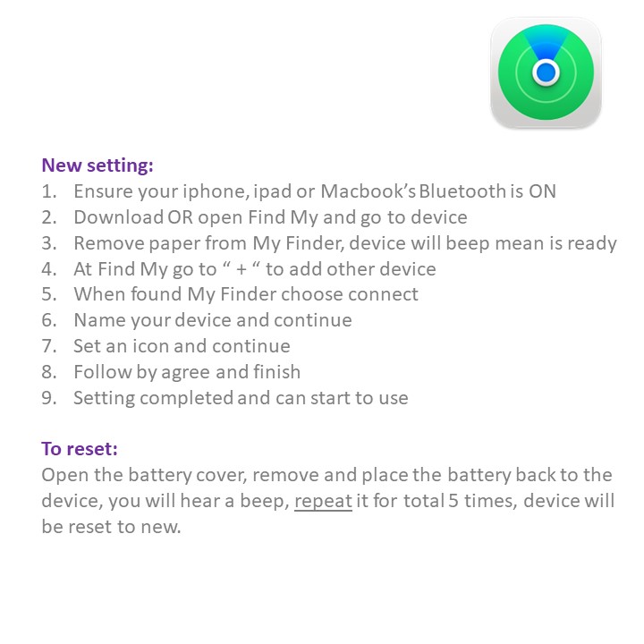Click the blue dot in Find My icon

tap(546, 72)
